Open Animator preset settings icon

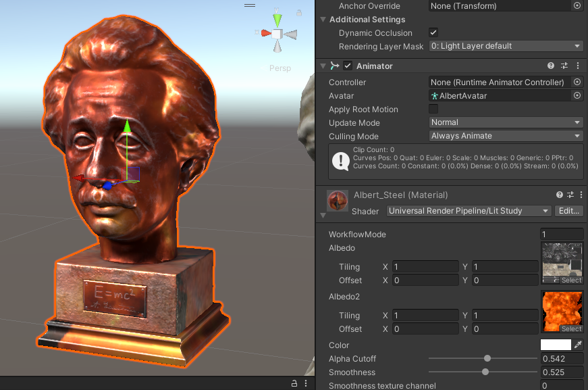pos(564,66)
